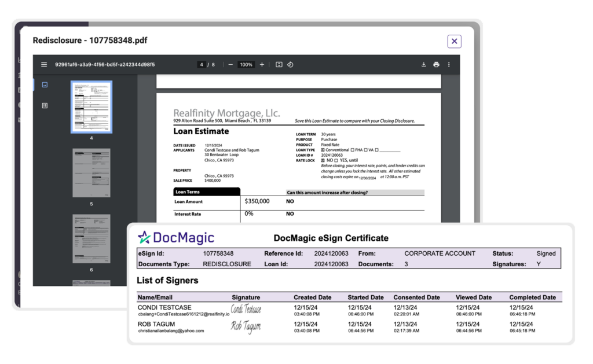The image size is (593, 364).
Task: Click the Loan Terms section header
Action: 207,192
